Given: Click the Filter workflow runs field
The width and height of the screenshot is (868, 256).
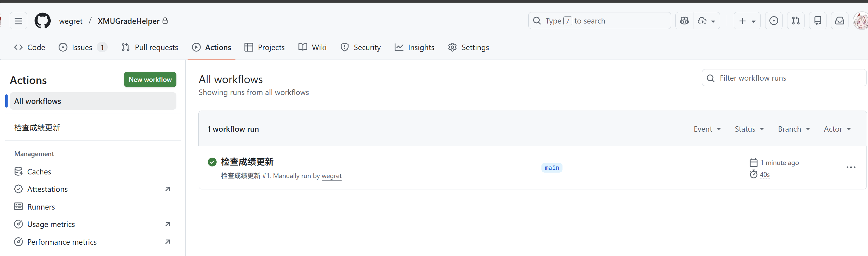Looking at the screenshot, I should pos(784,78).
